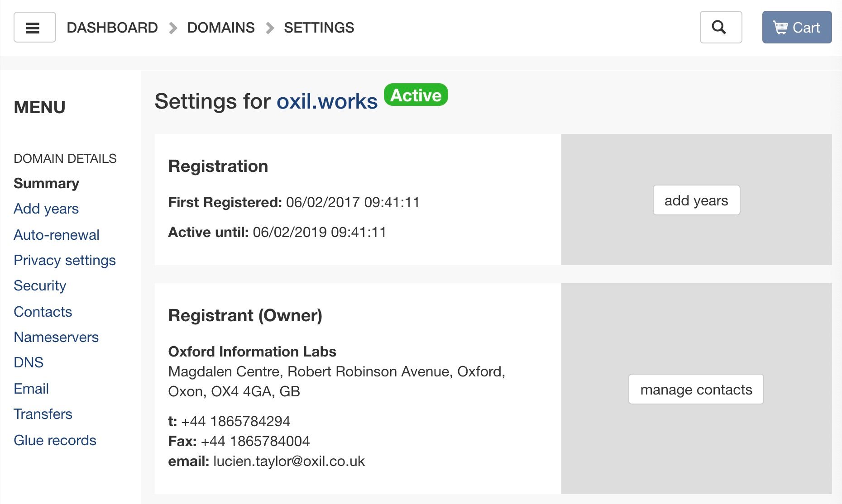Select Contacts in sidebar menu
The width and height of the screenshot is (842, 504).
[43, 312]
